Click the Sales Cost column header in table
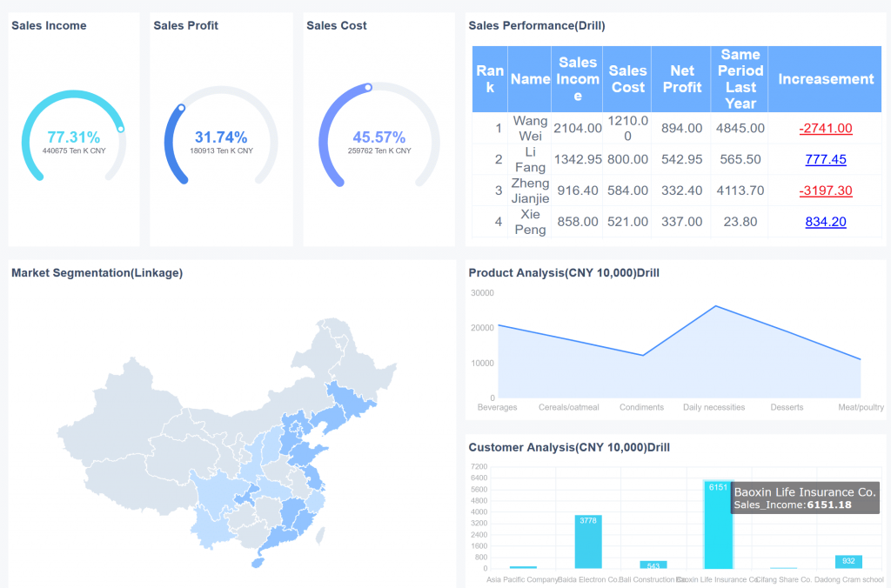This screenshot has height=588, width=891. 627,79
